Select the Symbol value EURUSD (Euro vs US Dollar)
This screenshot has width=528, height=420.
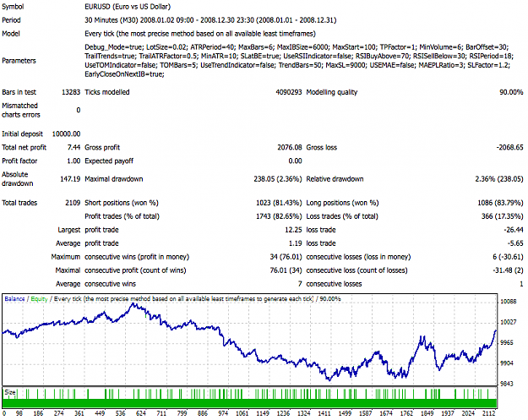click(128, 7)
